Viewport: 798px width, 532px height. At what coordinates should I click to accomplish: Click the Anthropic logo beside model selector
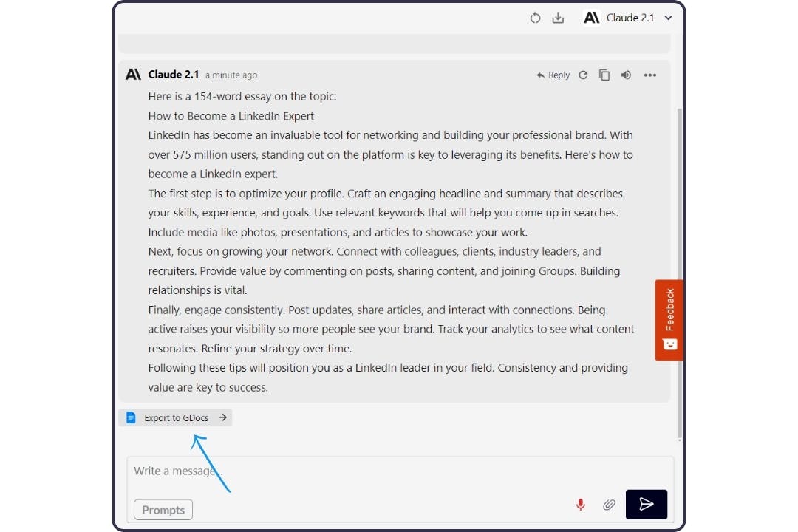(x=591, y=18)
